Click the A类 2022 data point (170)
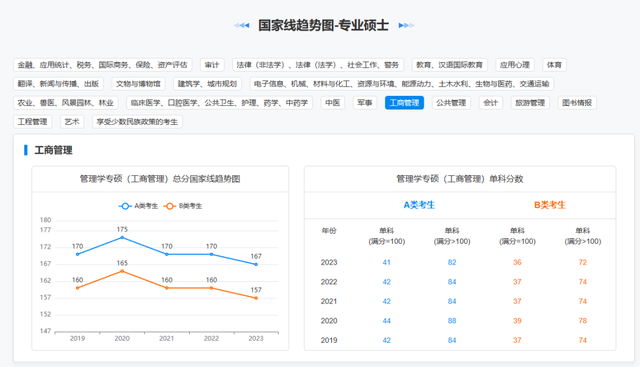 click(211, 254)
